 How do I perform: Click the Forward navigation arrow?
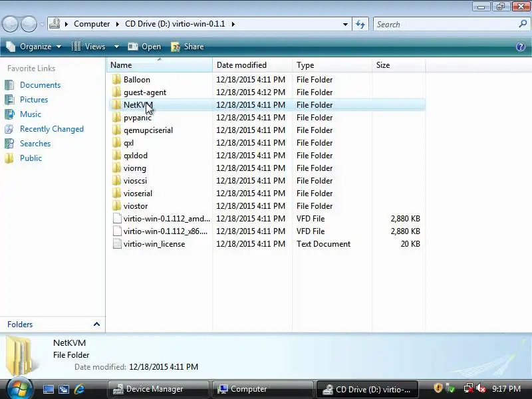pyautogui.click(x=29, y=25)
